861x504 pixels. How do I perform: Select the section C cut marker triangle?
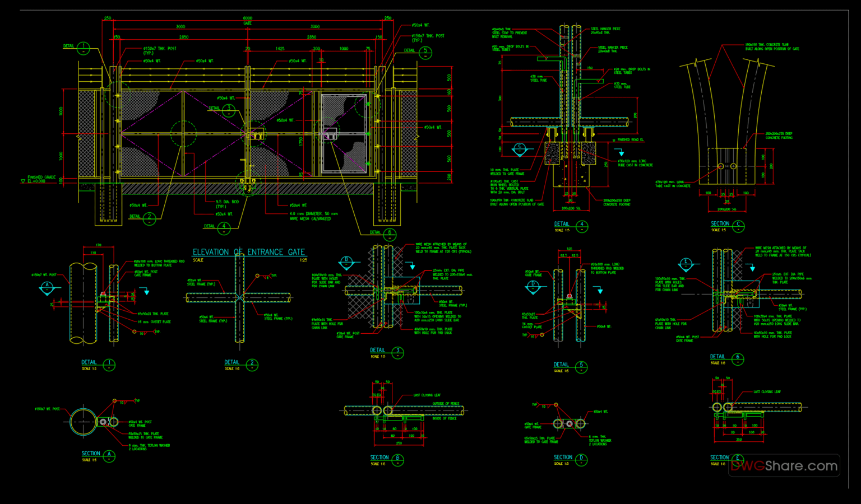point(520,150)
